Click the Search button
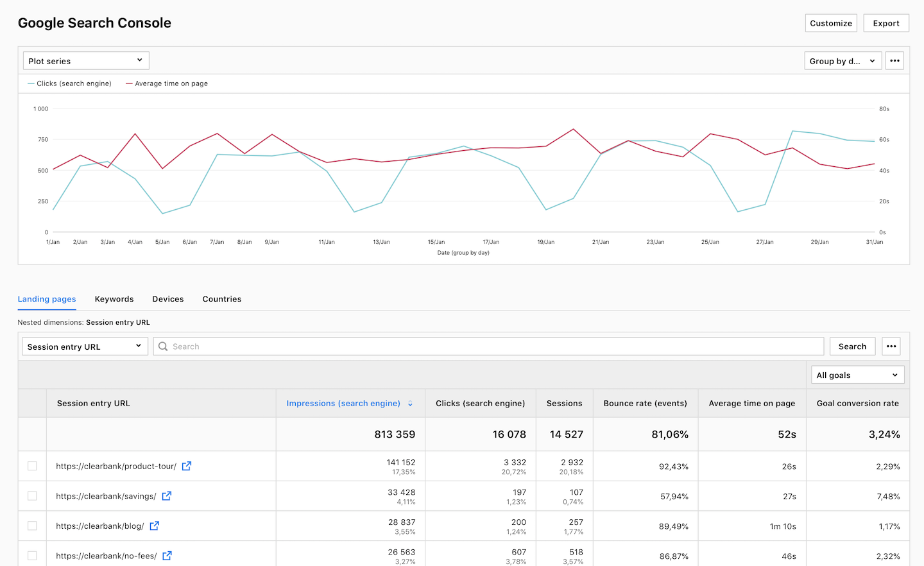924x566 pixels. click(852, 347)
